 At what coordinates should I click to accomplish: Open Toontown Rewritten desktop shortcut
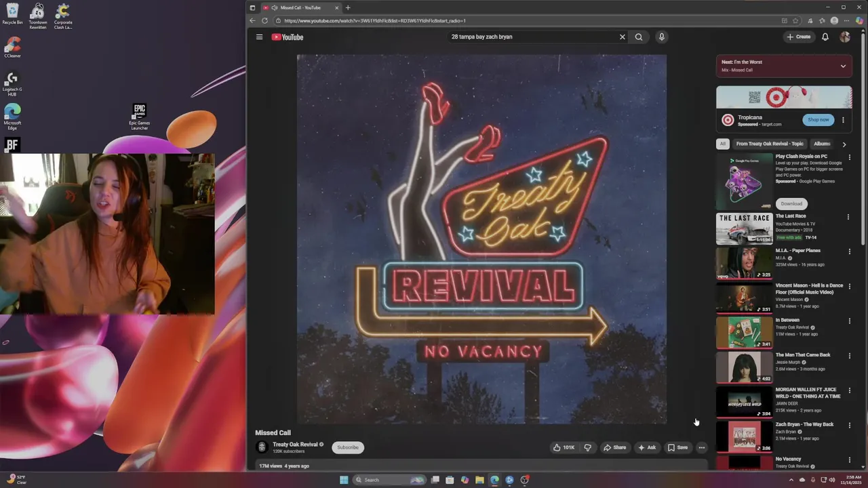click(x=38, y=16)
